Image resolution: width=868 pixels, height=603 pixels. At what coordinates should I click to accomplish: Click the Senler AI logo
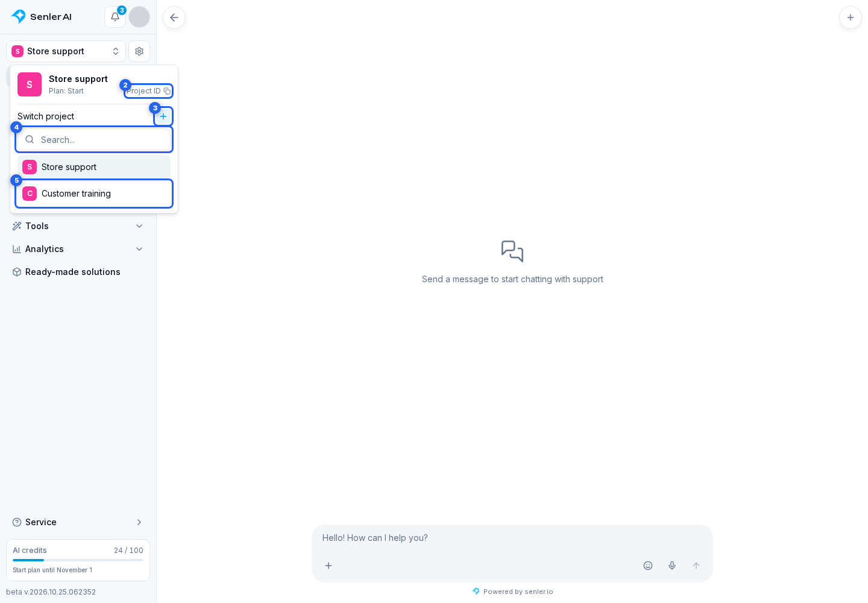click(42, 17)
